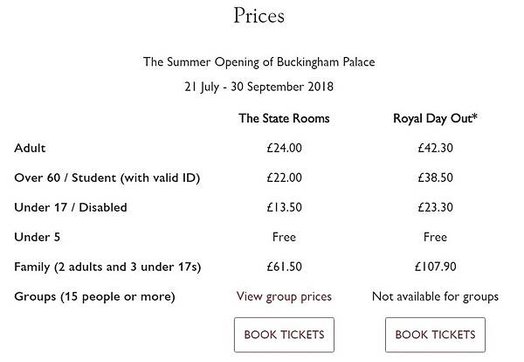The image size is (524, 362).
Task: Click the Under 5 row label
Action: point(37,237)
